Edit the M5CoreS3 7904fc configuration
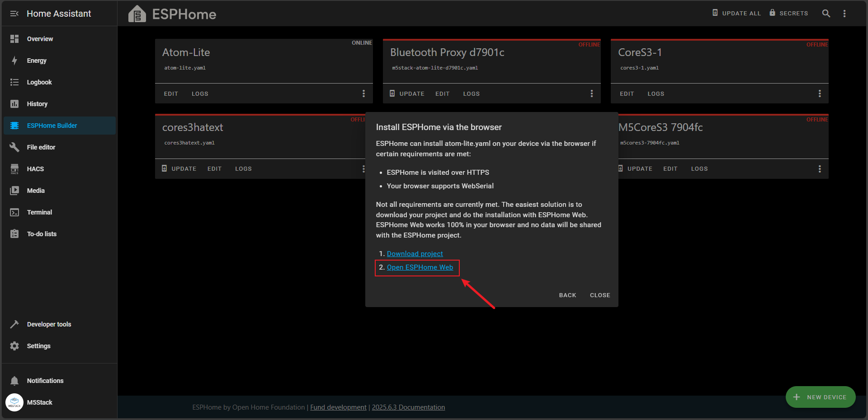 [x=670, y=169]
